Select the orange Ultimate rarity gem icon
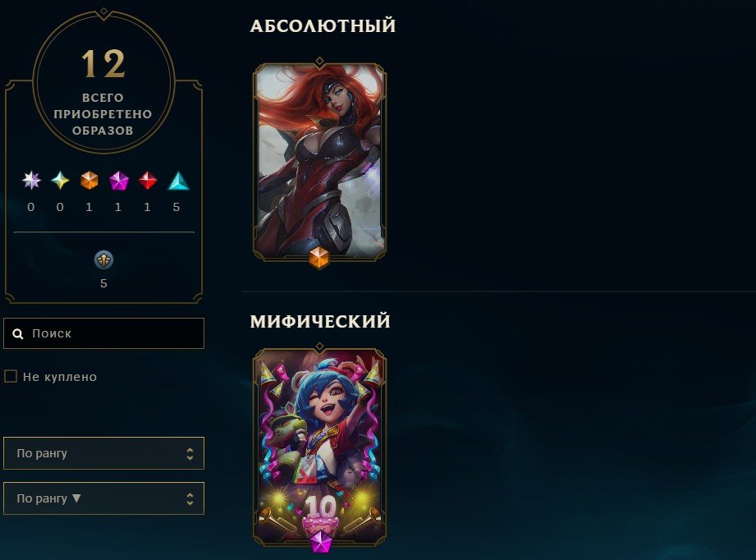This screenshot has height=560, width=756. [x=89, y=181]
